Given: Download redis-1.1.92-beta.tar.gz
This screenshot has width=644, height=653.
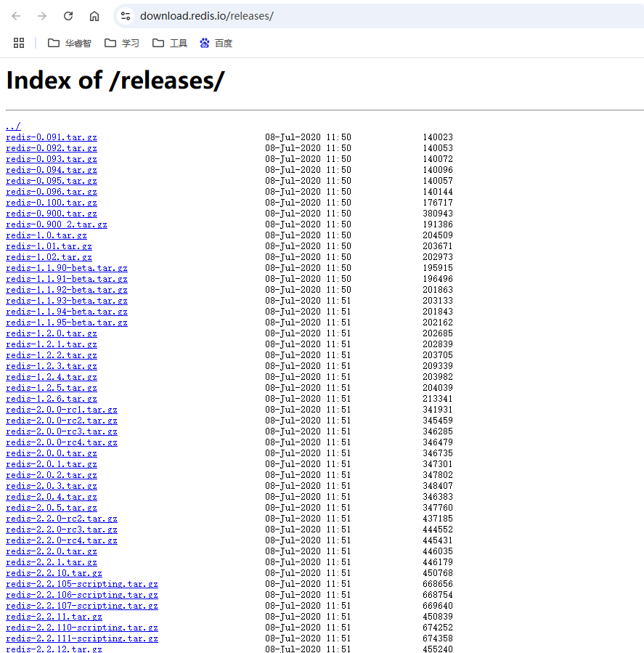Looking at the screenshot, I should click(67, 290).
